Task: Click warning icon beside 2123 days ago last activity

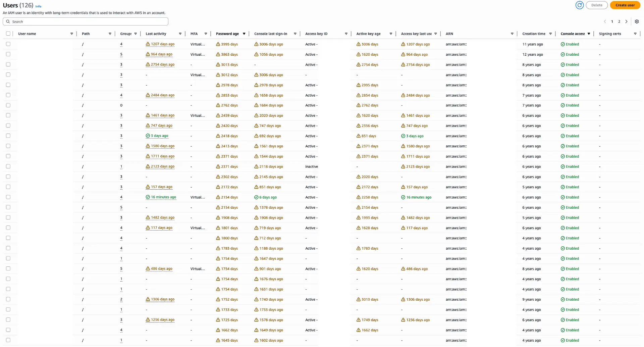Action: click(148, 166)
